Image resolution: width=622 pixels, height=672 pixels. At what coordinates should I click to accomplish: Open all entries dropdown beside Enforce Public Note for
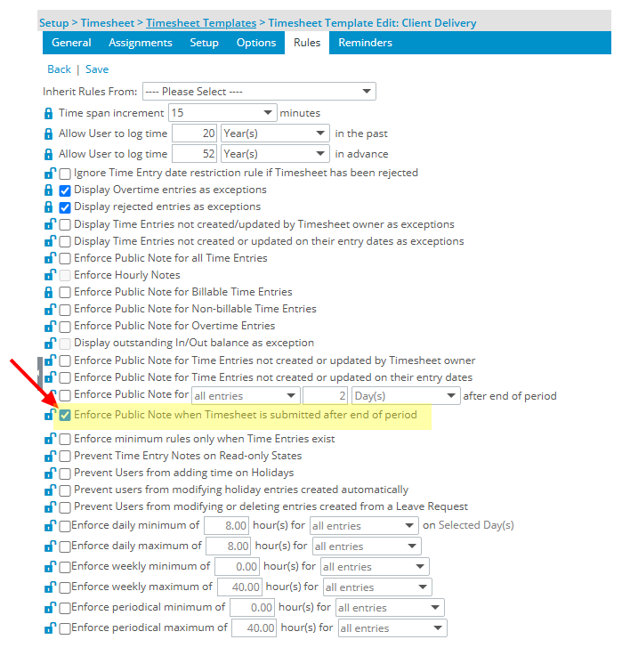[246, 396]
